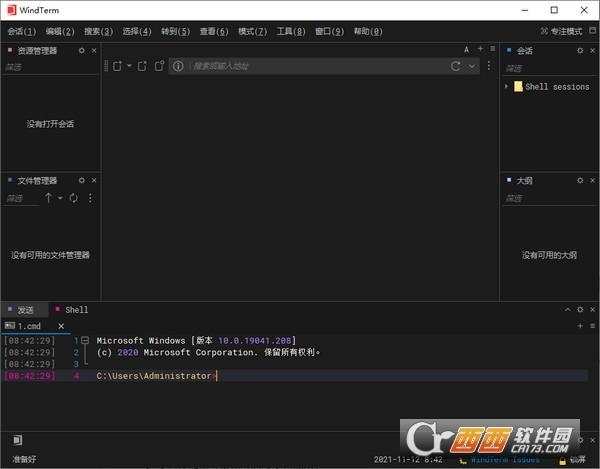Open the 帮助(0) menu
This screenshot has width=600, height=469.
coord(368,31)
